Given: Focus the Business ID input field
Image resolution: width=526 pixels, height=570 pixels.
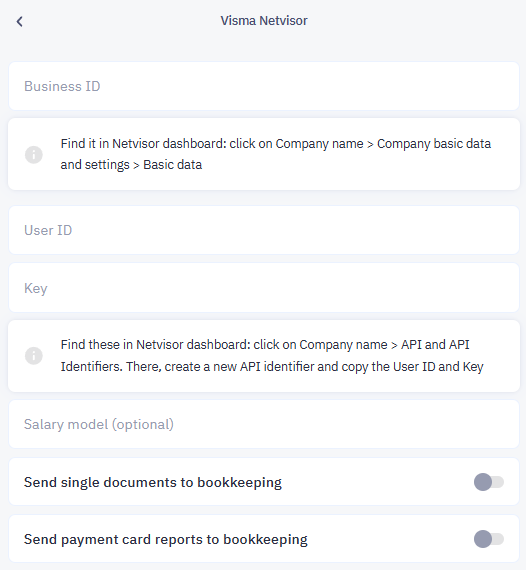Looking at the screenshot, I should tap(264, 86).
